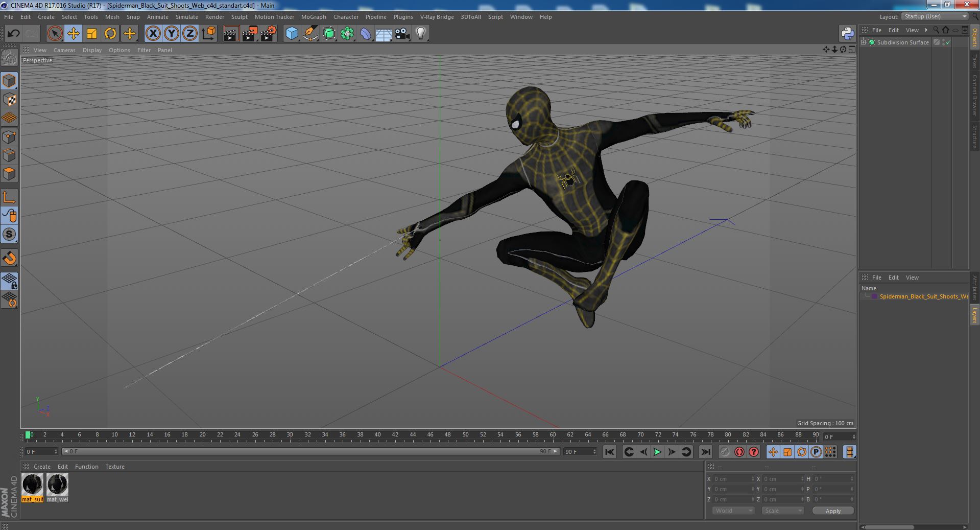Select the mat_suit material thumbnail
Screen dimensions: 980x530
[32, 488]
